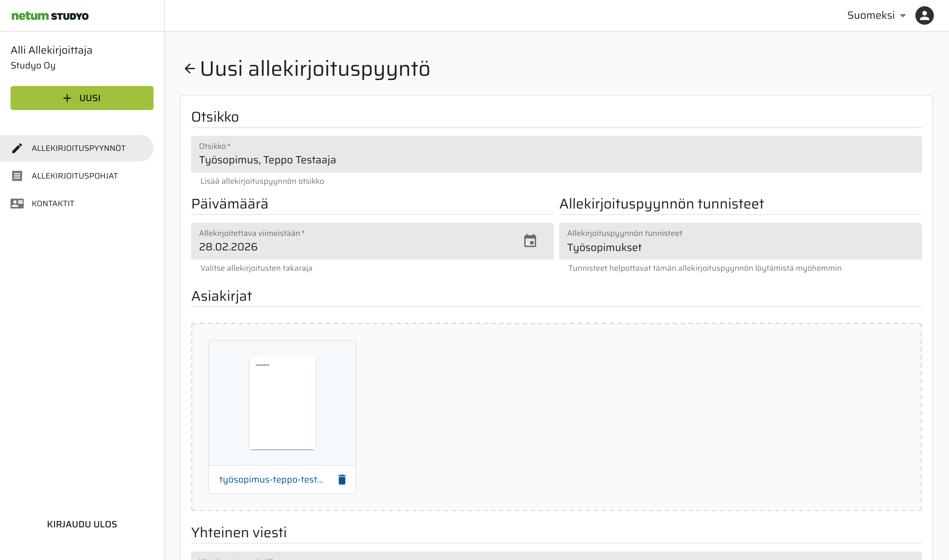Viewport: 949px width, 560px height.
Task: Open the user account avatar menu
Action: (924, 15)
